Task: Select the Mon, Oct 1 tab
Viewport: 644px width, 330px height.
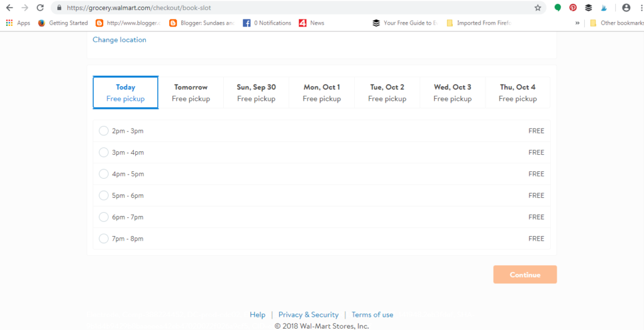Action: point(321,93)
